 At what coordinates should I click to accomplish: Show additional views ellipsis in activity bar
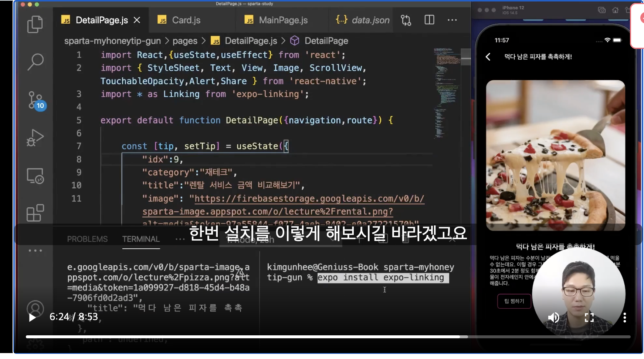tap(35, 251)
